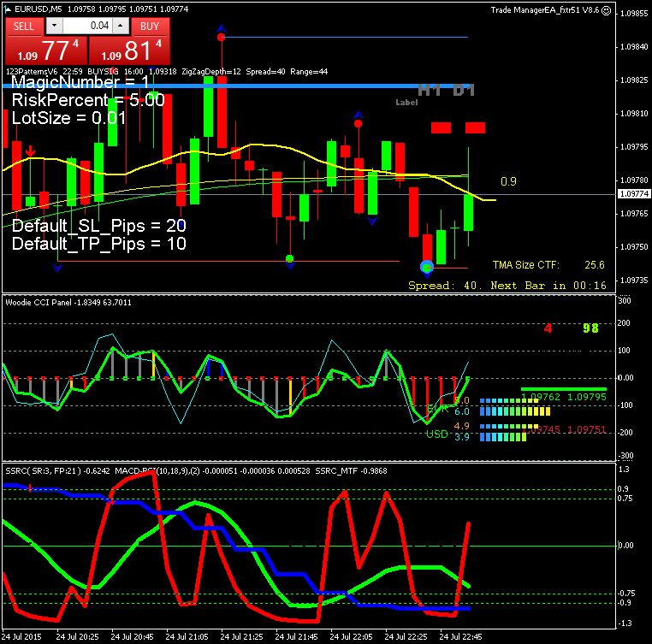Click the current price tag 1.09774
Viewport: 652px width, 644px height.
[x=634, y=194]
